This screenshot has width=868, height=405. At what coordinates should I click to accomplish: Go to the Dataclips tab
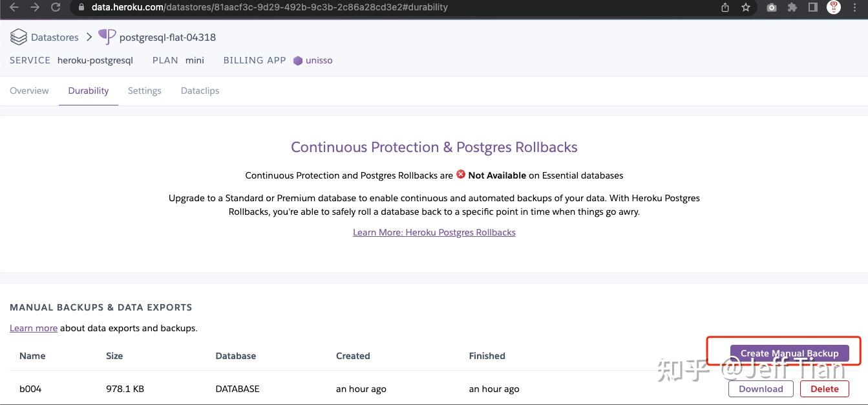200,91
